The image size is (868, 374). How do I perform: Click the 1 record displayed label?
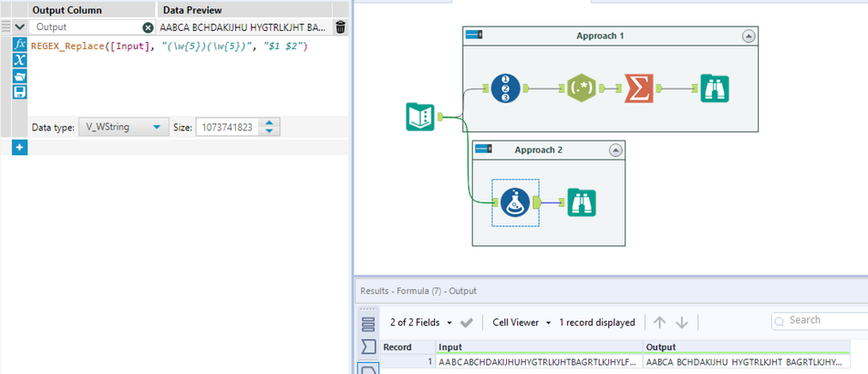[x=596, y=323]
